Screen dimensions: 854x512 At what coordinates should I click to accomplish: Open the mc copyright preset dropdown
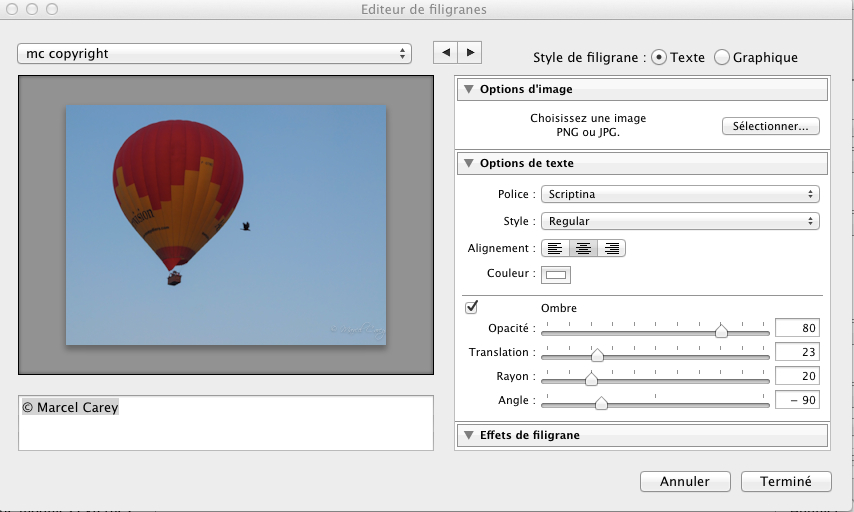pos(214,53)
